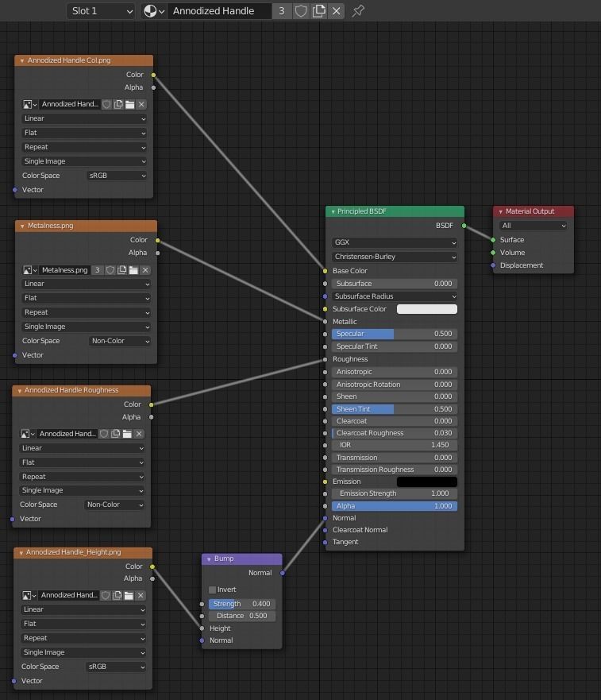The width and height of the screenshot is (601, 700).
Task: Open Christensen-Burley subsurface method dropdown
Action: click(395, 257)
